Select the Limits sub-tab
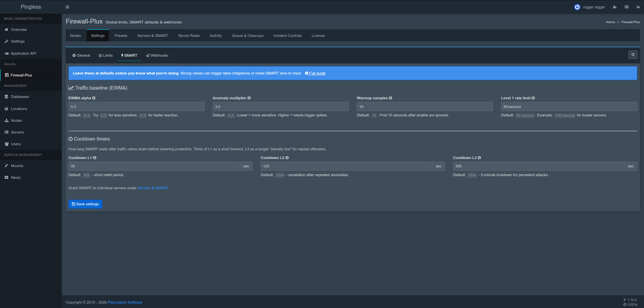The width and height of the screenshot is (644, 308). point(106,55)
